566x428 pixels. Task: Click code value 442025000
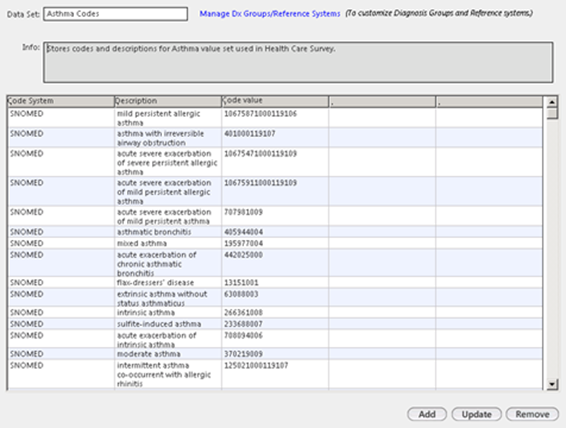click(243, 255)
